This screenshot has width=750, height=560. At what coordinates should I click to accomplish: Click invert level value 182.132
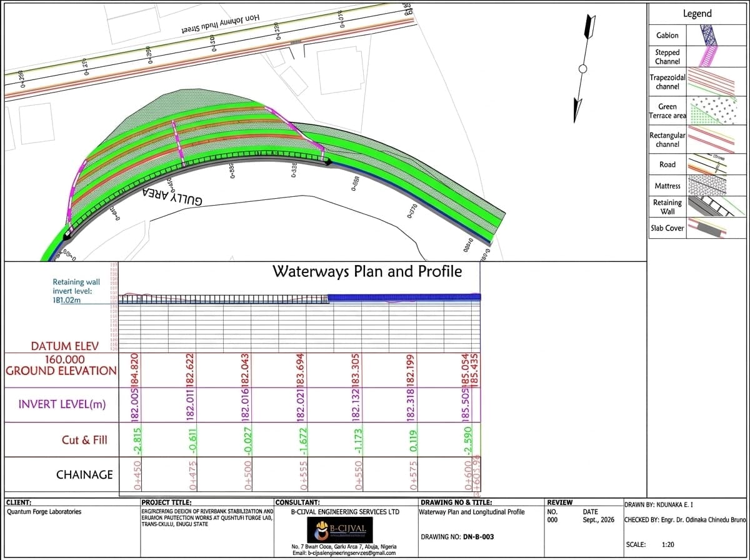click(x=356, y=404)
